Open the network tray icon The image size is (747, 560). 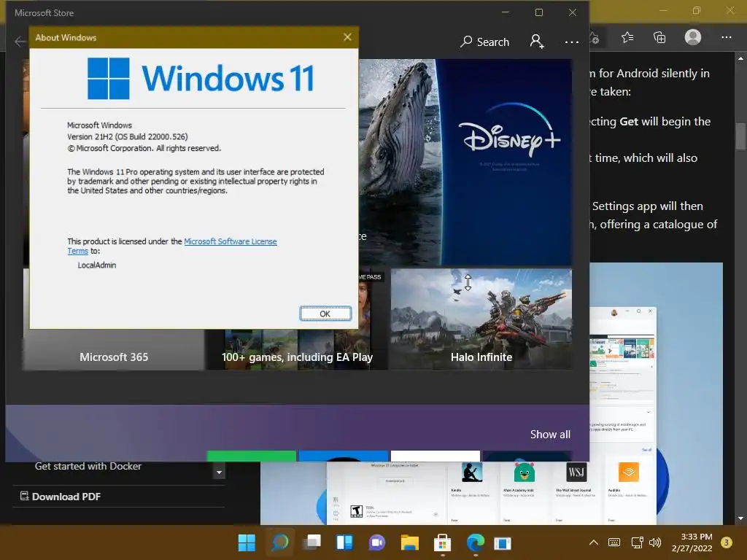[637, 542]
